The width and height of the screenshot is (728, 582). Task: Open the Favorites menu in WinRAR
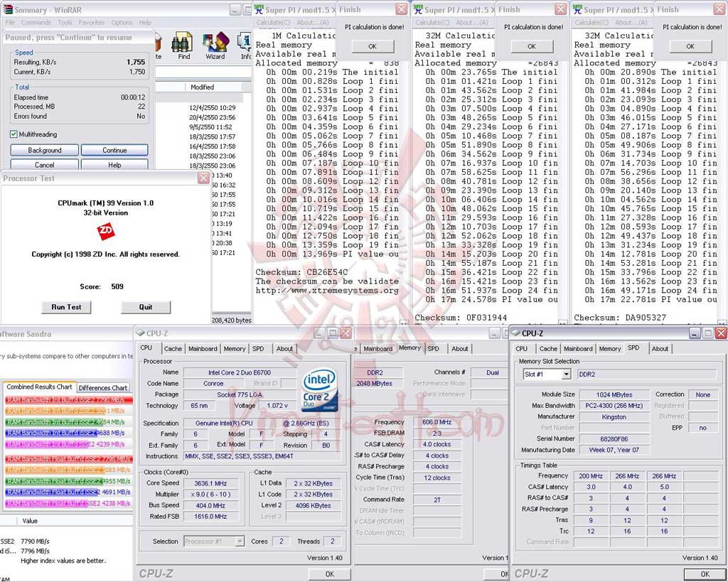pos(92,22)
